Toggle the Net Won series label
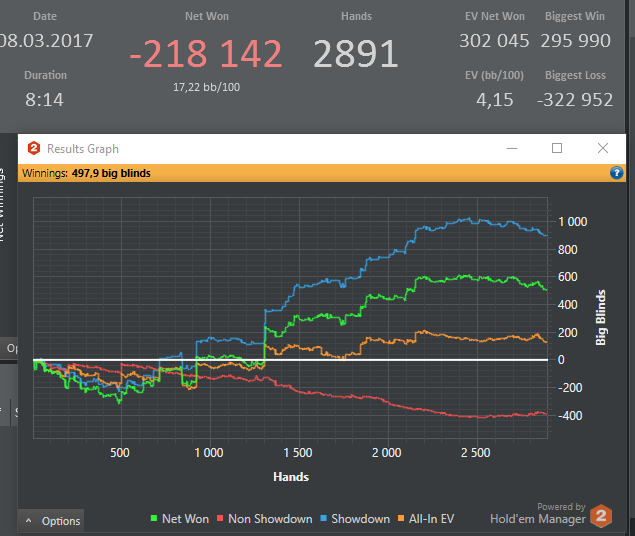 point(185,519)
